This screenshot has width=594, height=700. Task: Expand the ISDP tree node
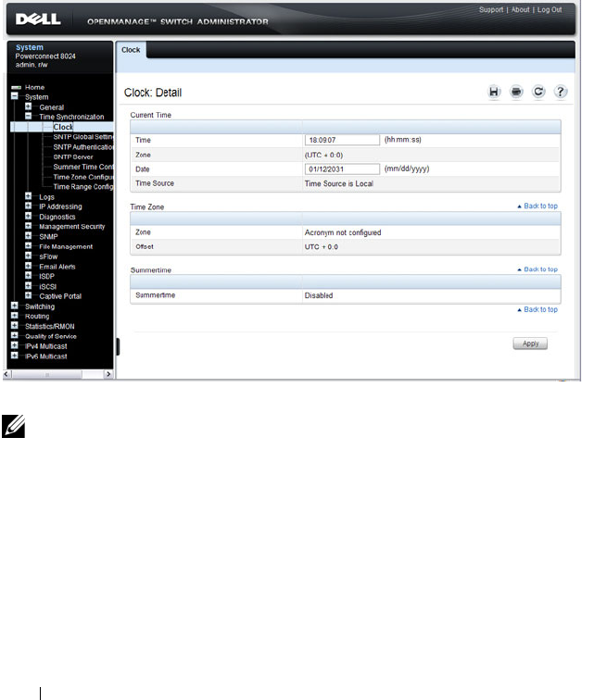[x=28, y=275]
